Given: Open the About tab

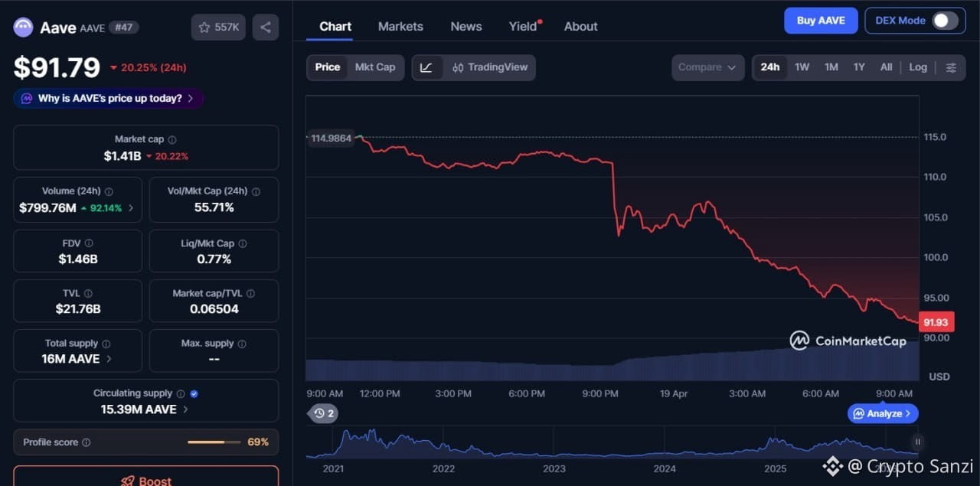Looking at the screenshot, I should (581, 26).
